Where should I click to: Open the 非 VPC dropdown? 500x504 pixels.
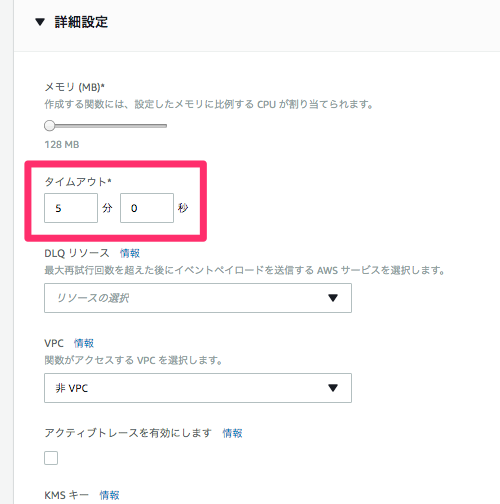click(198, 388)
